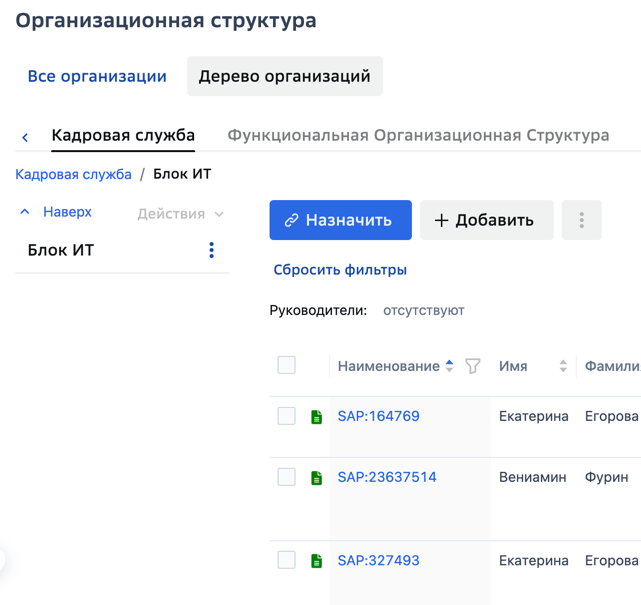Select Функциональная Организационная Структура tab

click(x=418, y=135)
